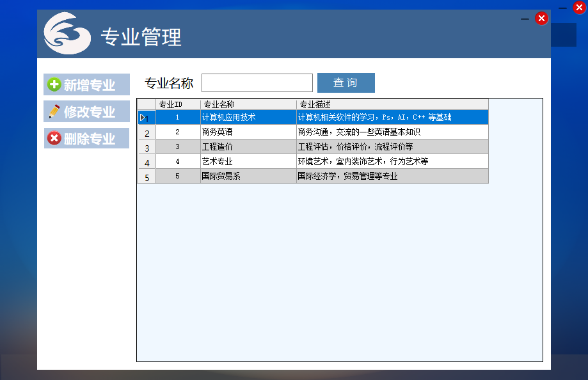Click the 查询 search button
Image resolution: width=588 pixels, height=380 pixels.
[346, 83]
